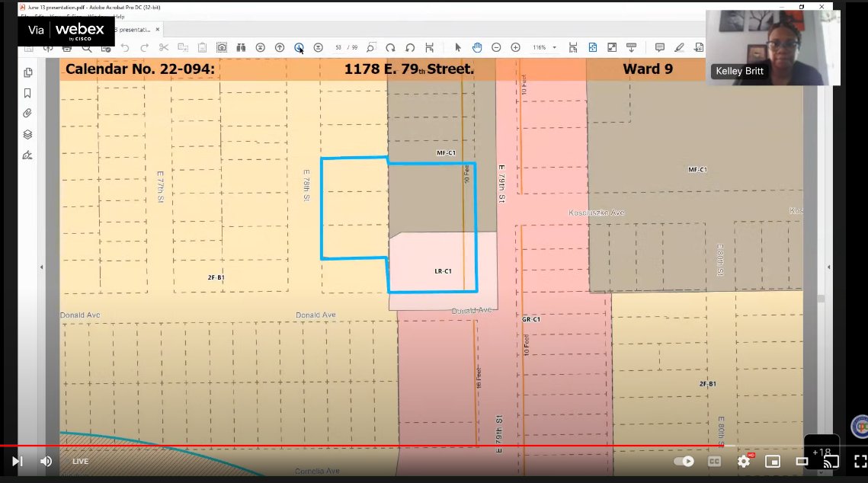868x483 pixels.
Task: Open Layers panel icon
Action: tap(27, 134)
